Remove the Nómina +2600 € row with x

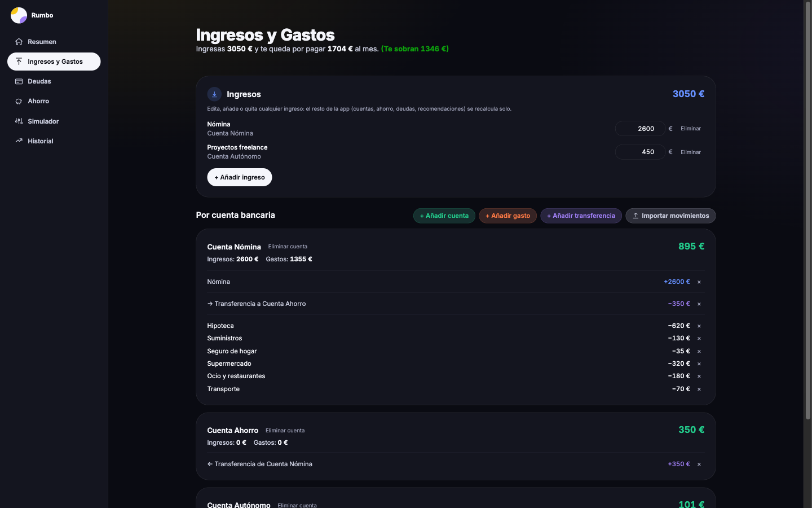699,282
